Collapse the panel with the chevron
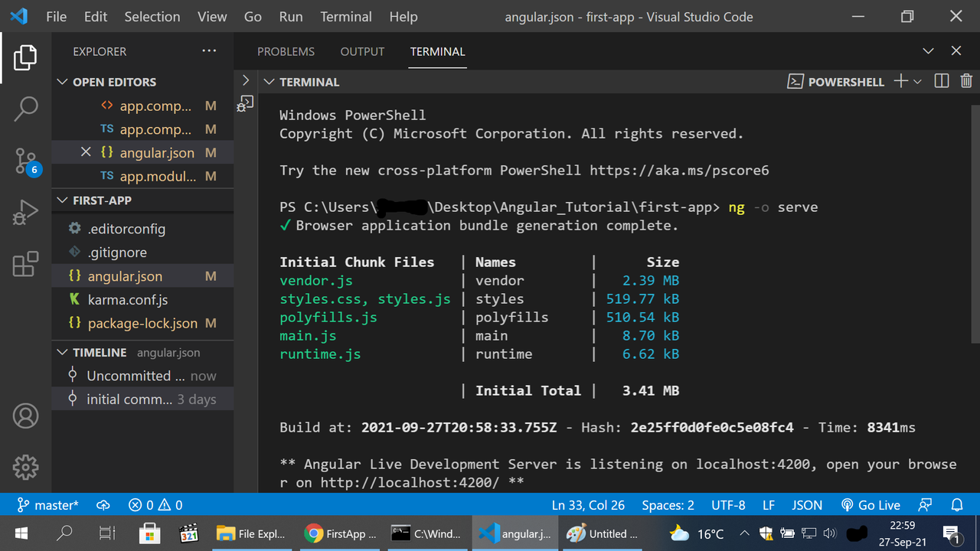This screenshot has height=551, width=980. [x=928, y=51]
